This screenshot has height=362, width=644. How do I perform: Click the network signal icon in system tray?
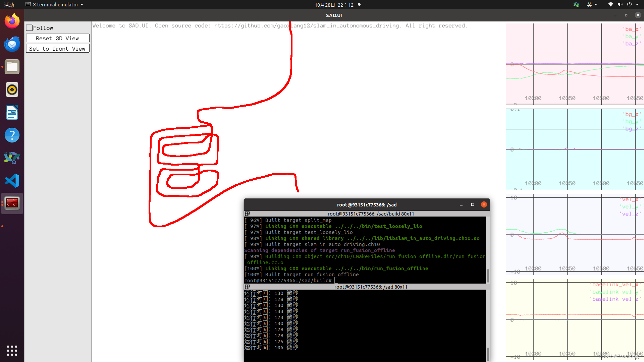tap(610, 4)
